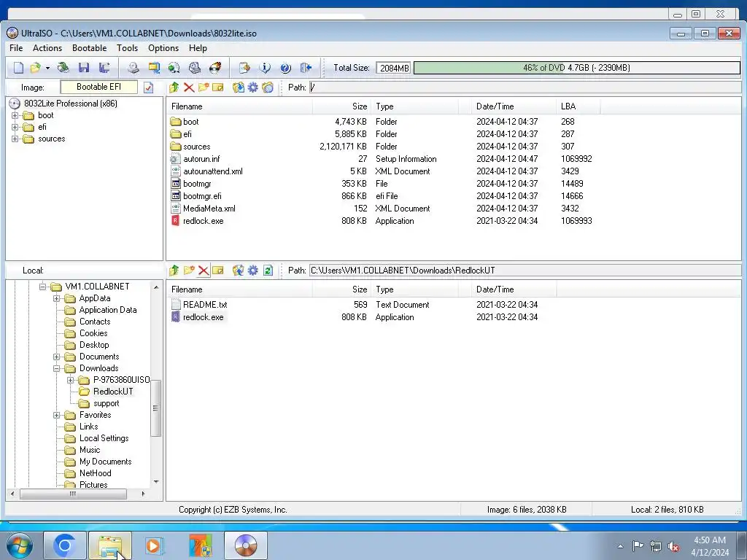The width and height of the screenshot is (747, 560).
Task: Expand the AppData folder node
Action: (56, 298)
